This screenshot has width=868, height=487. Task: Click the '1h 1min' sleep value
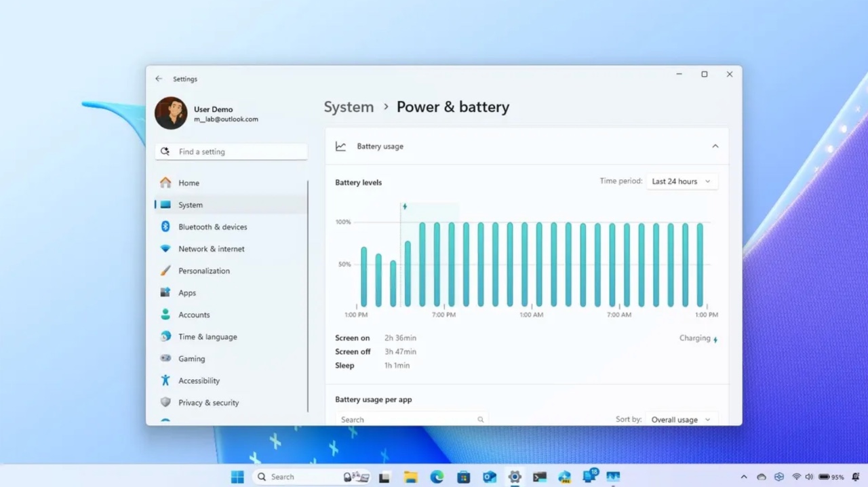click(397, 366)
